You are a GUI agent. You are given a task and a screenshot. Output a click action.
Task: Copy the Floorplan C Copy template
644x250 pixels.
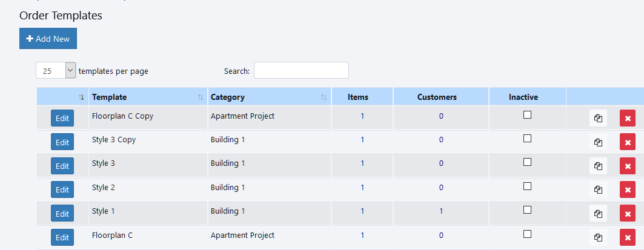(598, 119)
